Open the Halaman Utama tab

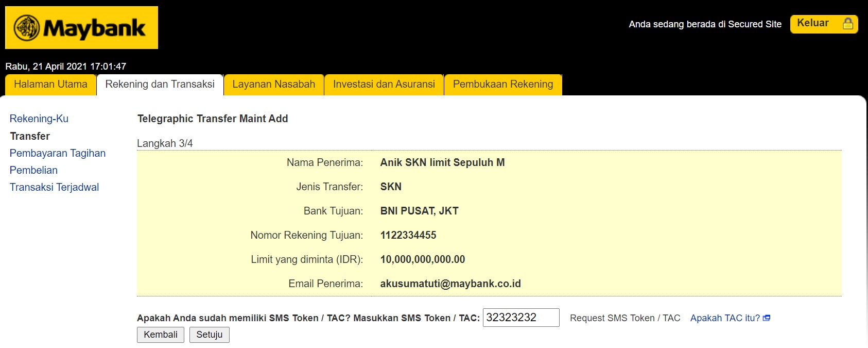click(x=50, y=85)
